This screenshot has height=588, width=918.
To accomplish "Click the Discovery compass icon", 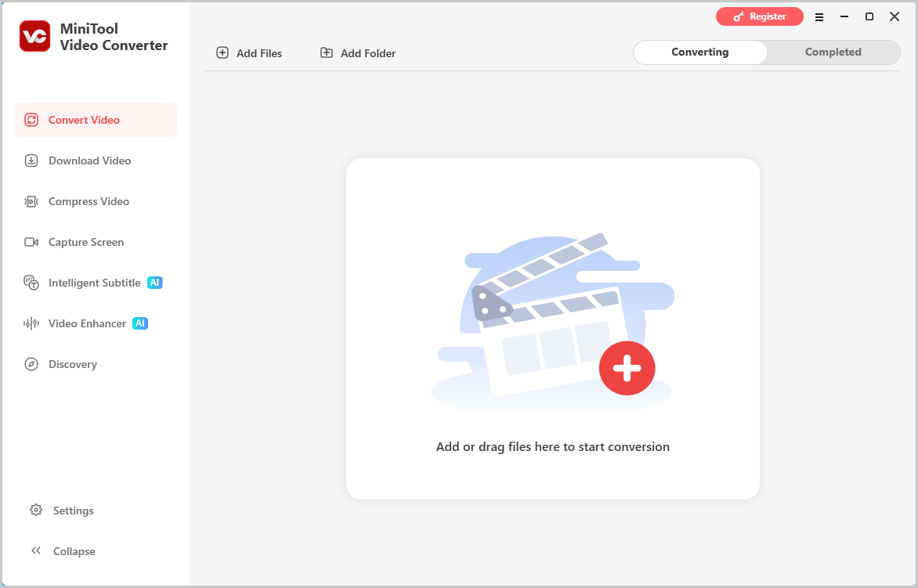I will point(31,364).
